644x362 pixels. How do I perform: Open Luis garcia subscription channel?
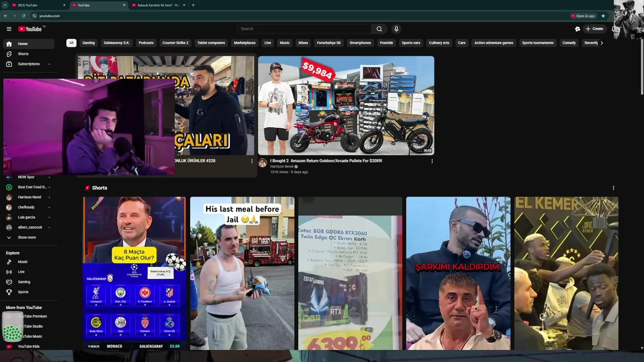[x=29, y=217]
